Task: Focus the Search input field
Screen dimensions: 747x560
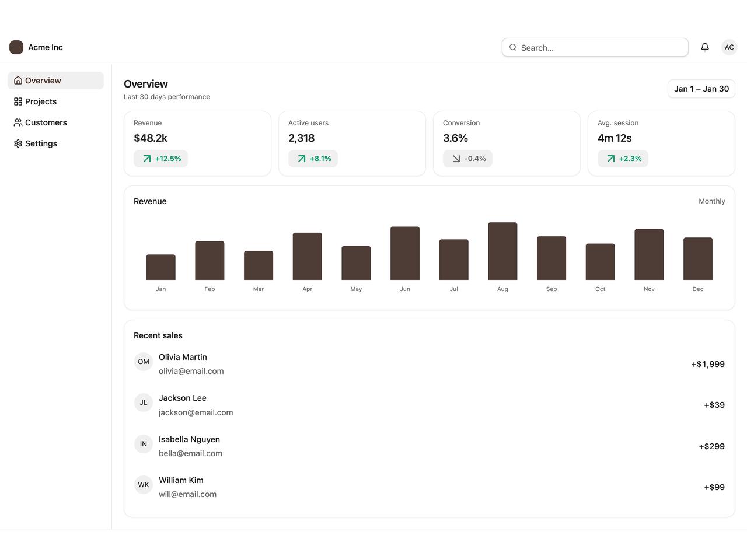Action: pyautogui.click(x=595, y=47)
